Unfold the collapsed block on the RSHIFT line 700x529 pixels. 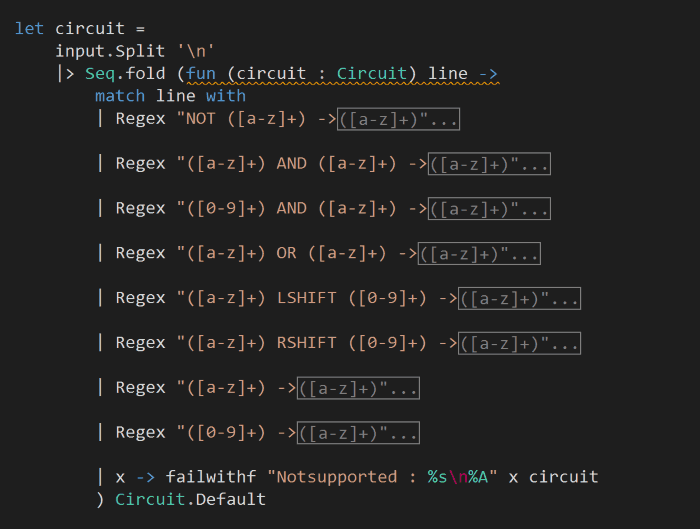519,343
